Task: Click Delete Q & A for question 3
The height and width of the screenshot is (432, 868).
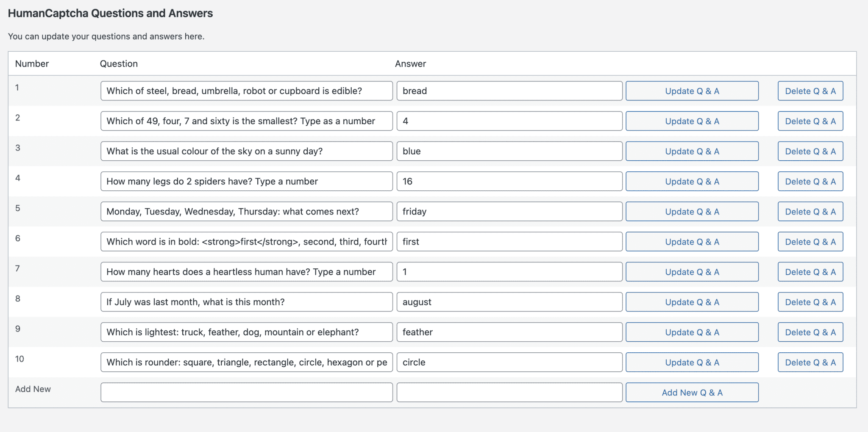Action: [x=810, y=151]
